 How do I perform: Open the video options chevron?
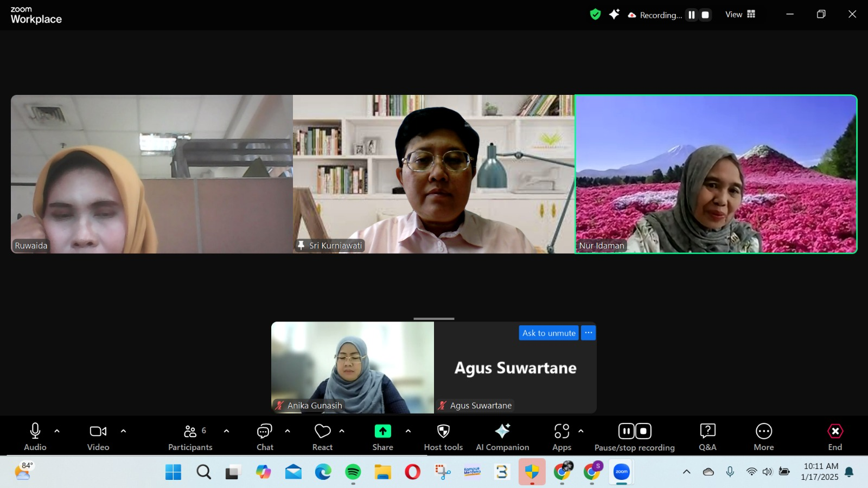pyautogui.click(x=123, y=431)
